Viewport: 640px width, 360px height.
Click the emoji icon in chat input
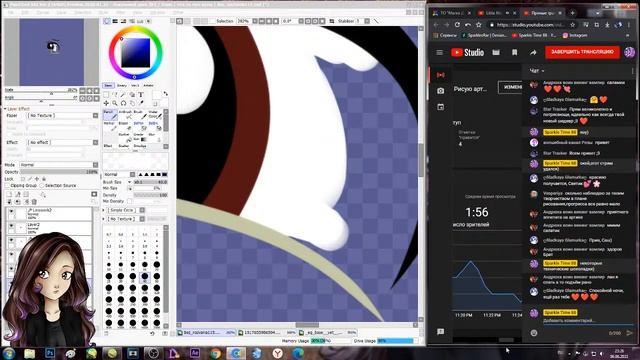[534, 333]
